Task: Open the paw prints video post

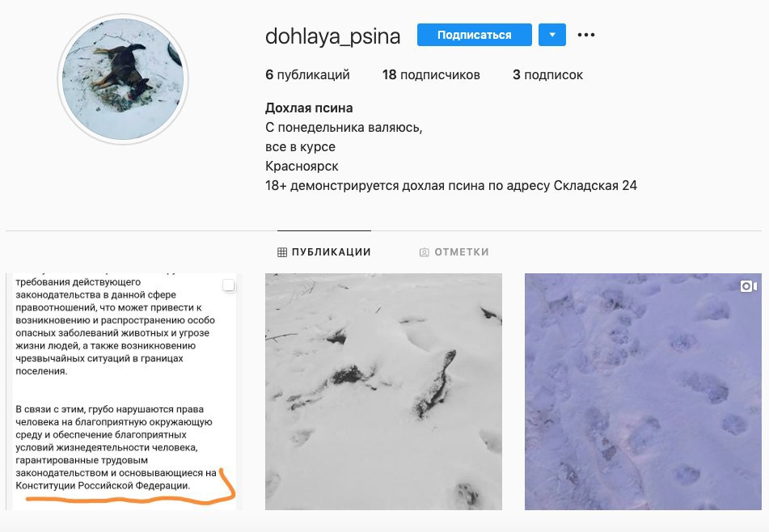Action: tap(643, 392)
